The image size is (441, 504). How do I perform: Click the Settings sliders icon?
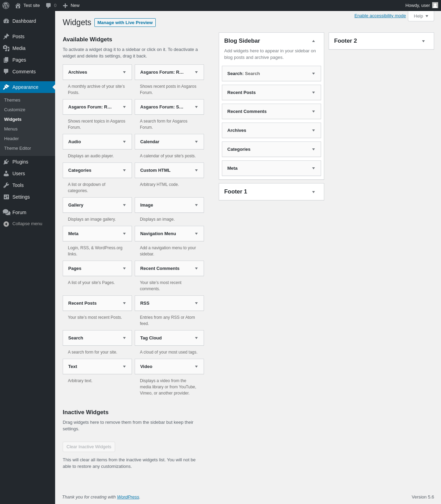6,197
